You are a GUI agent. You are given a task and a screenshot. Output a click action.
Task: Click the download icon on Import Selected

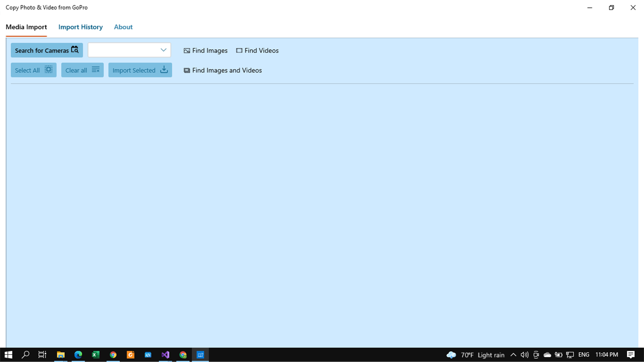click(164, 69)
